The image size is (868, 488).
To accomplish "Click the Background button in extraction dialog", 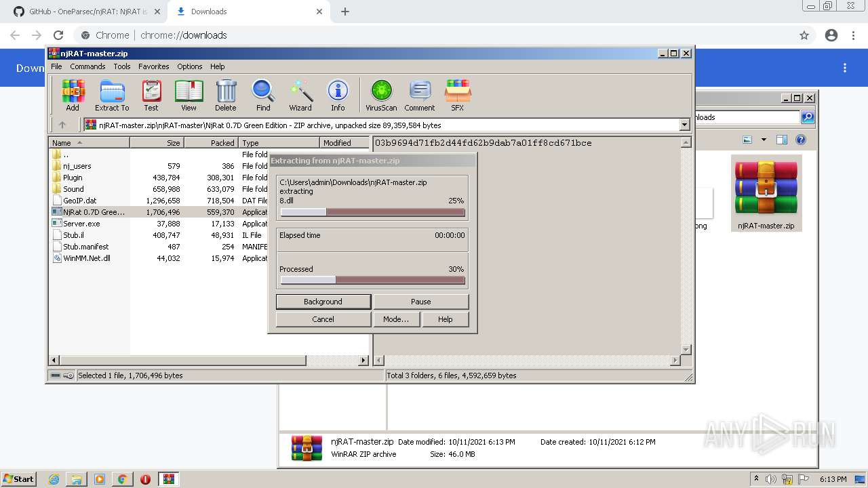I will coord(323,302).
